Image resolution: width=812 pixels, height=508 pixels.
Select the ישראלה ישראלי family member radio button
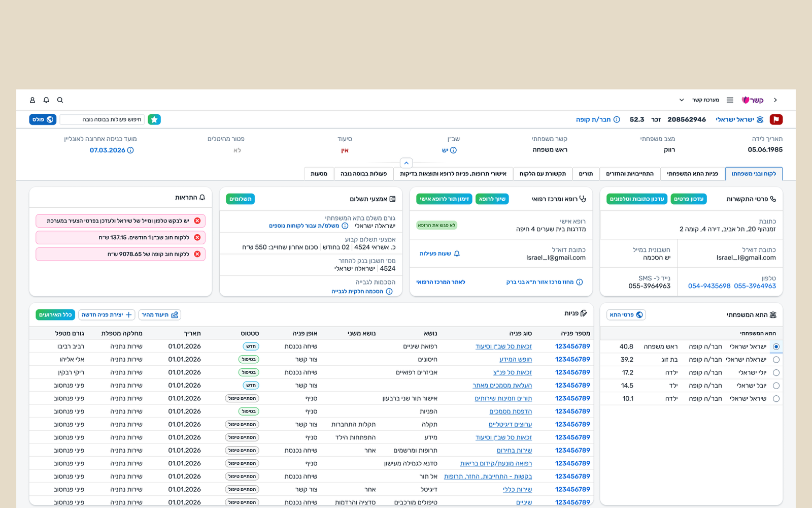776,360
